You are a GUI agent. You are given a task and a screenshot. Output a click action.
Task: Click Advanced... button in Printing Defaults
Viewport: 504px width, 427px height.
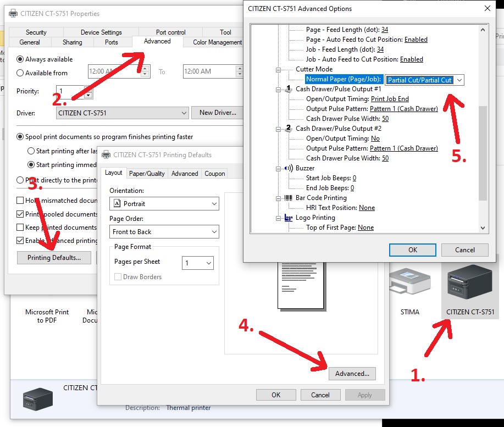(352, 374)
